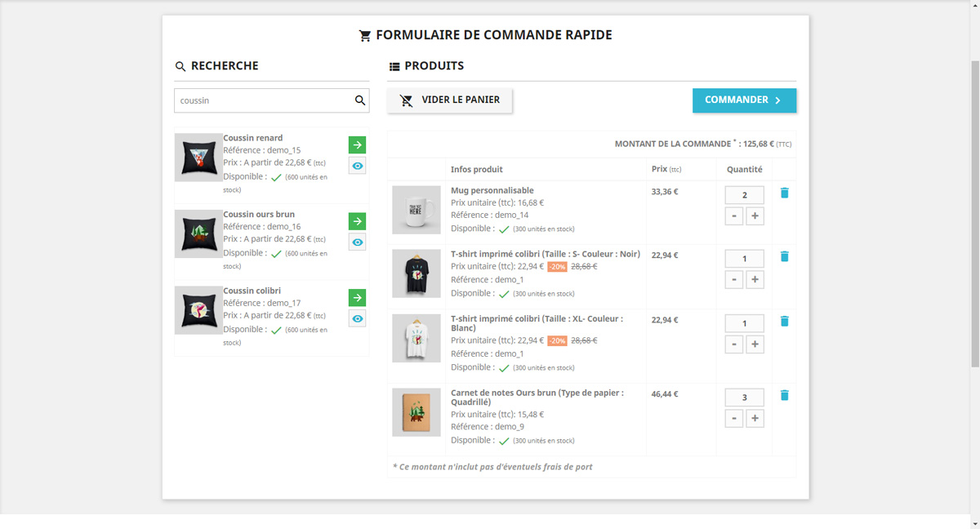Increase Mug personnalisable quantity with plus
This screenshot has width=980, height=529.
coord(755,216)
